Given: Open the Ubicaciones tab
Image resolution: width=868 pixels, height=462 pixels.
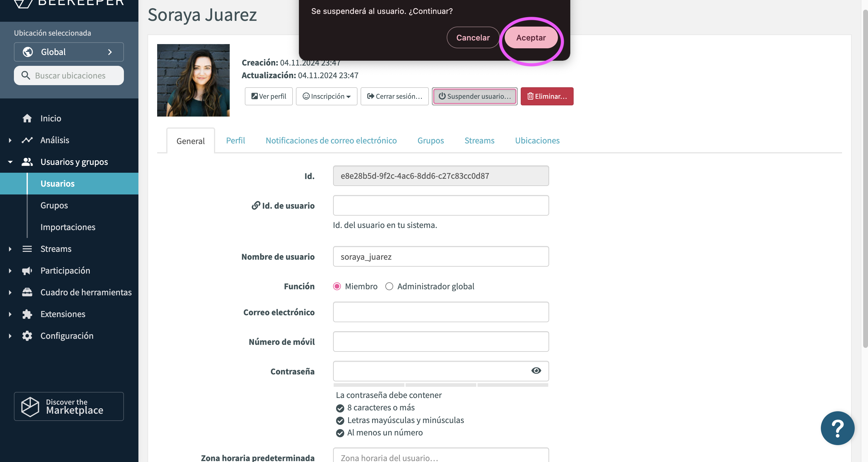Looking at the screenshot, I should click(537, 140).
